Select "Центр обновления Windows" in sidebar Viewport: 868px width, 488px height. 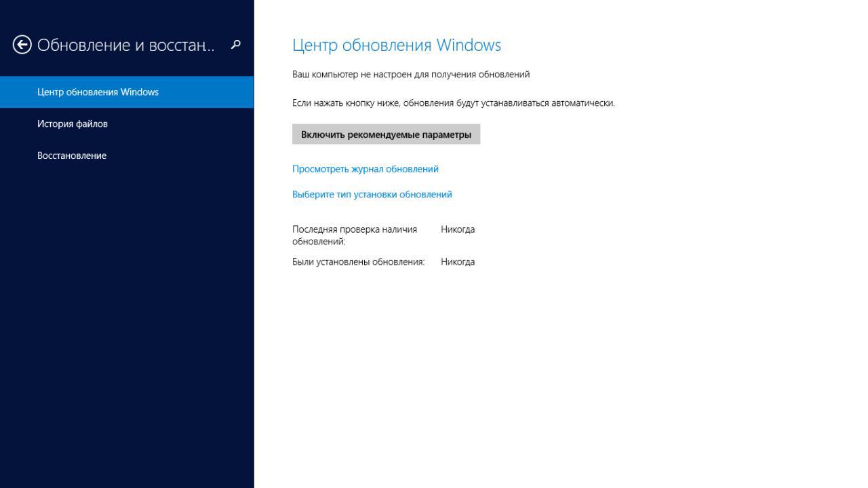coord(98,92)
